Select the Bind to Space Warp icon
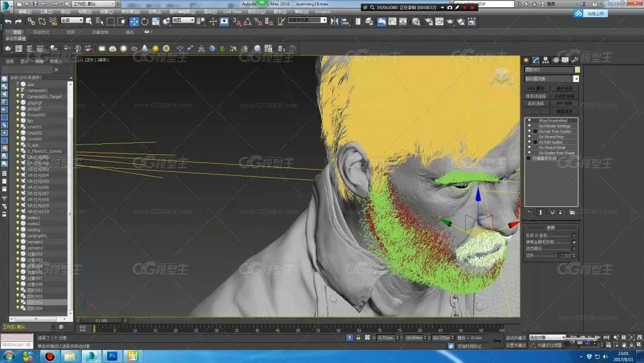 [53, 21]
